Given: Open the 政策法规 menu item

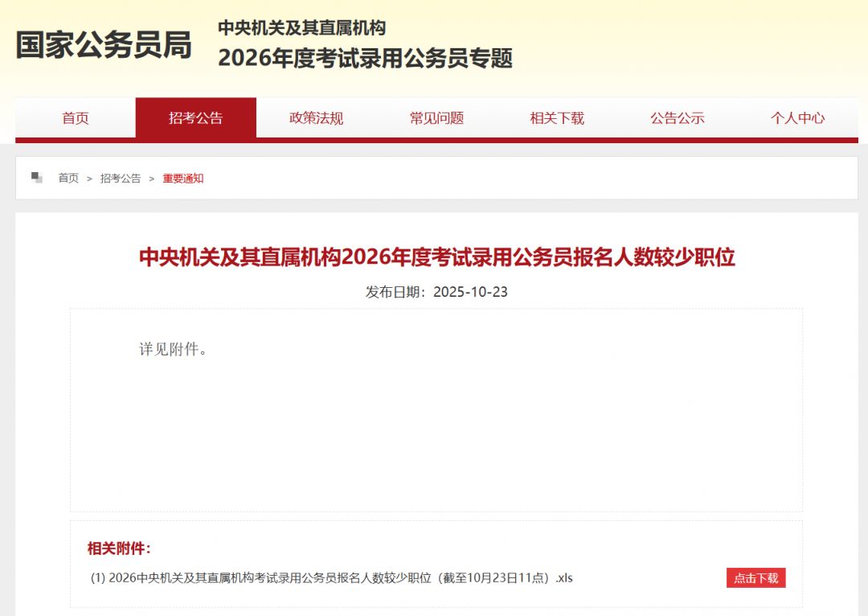Looking at the screenshot, I should [x=314, y=118].
